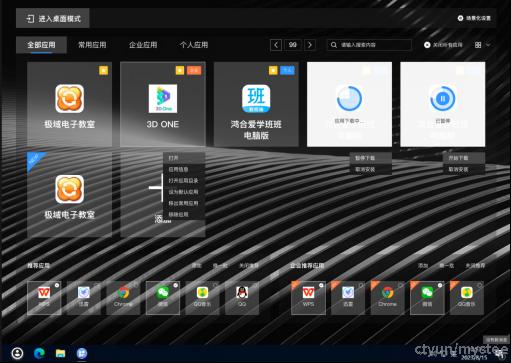This screenshot has width=511, height=363.
Task: Click 关闭推荐 in 企业推荐应用 section
Action: point(475,266)
